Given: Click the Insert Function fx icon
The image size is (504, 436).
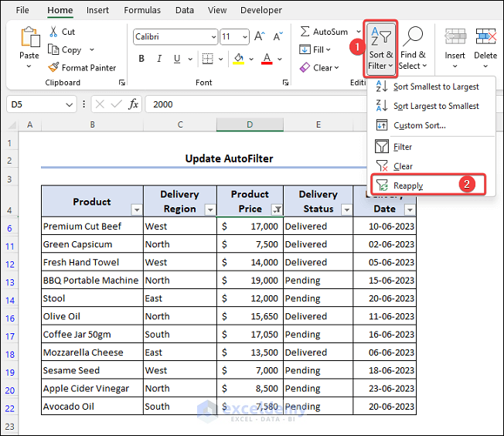Looking at the screenshot, I should [x=133, y=104].
